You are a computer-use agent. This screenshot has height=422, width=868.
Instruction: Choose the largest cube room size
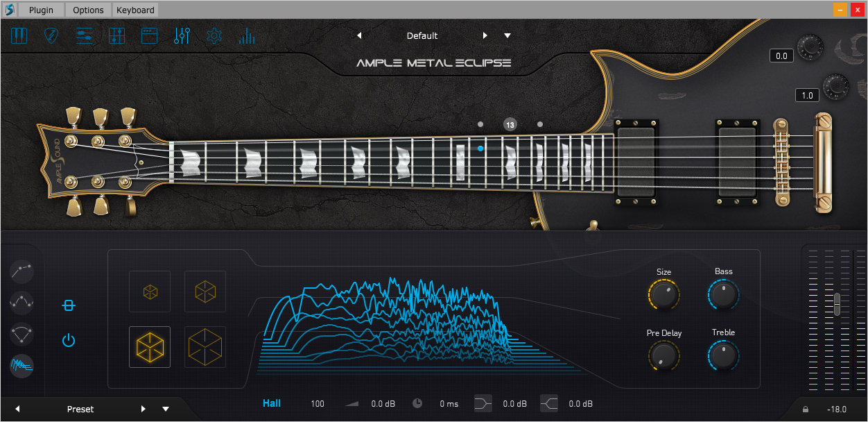tap(205, 347)
